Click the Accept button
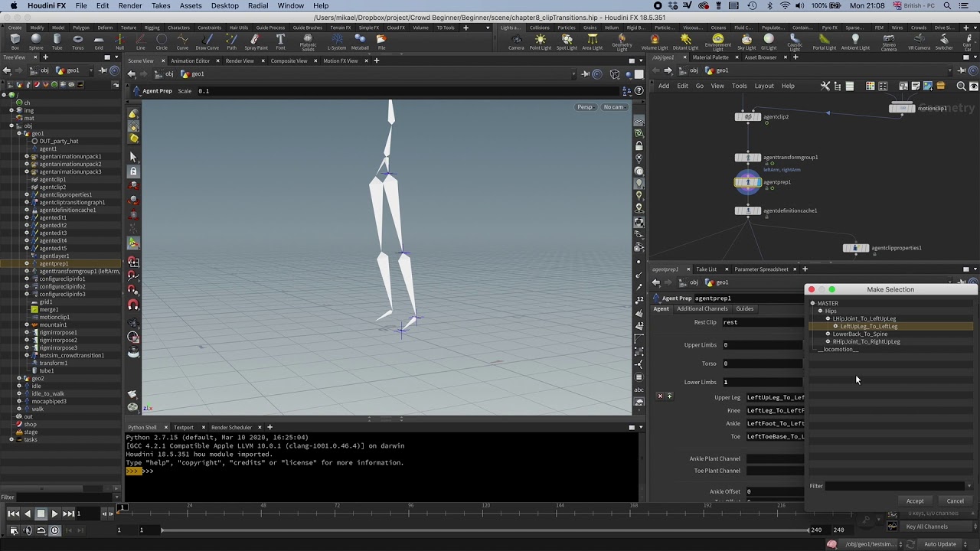980x551 pixels. click(915, 501)
